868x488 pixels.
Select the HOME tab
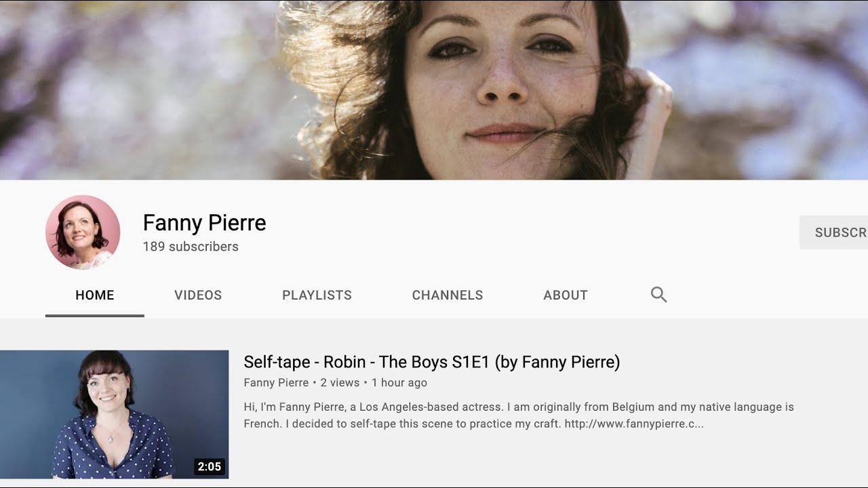95,295
